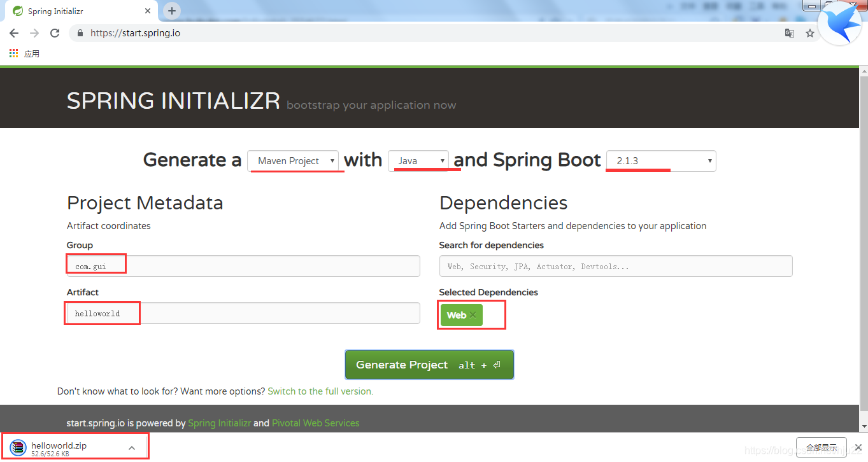868x462 pixels.
Task: Click the Group input field com.gui
Action: point(243,266)
